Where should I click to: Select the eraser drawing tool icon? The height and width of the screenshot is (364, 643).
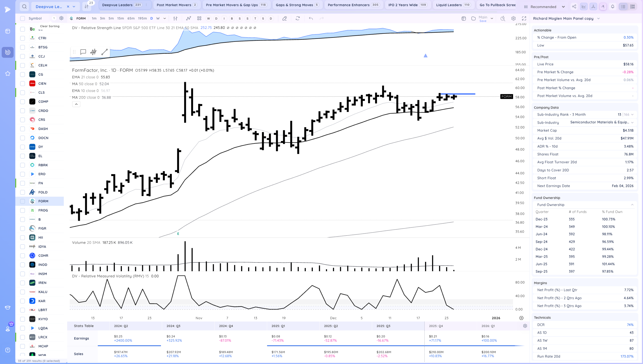coord(285,18)
